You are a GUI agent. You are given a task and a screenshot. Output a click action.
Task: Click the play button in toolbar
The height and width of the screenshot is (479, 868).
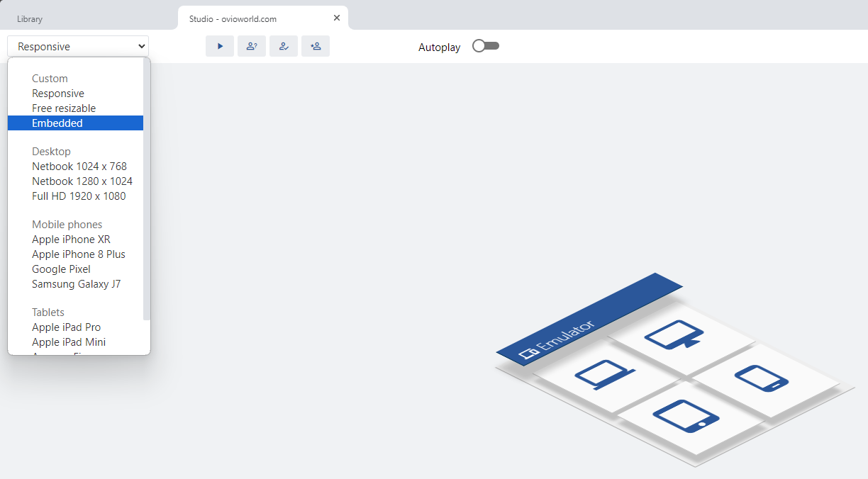pos(220,46)
